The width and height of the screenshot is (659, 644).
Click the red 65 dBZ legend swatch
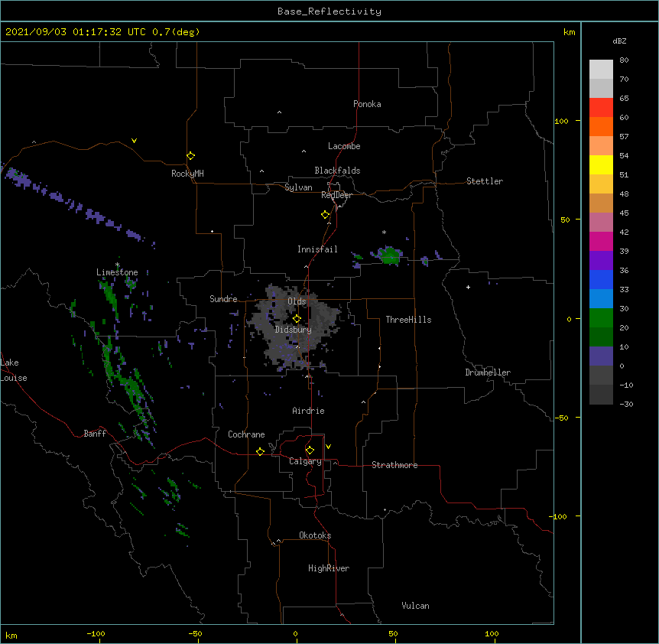(601, 108)
